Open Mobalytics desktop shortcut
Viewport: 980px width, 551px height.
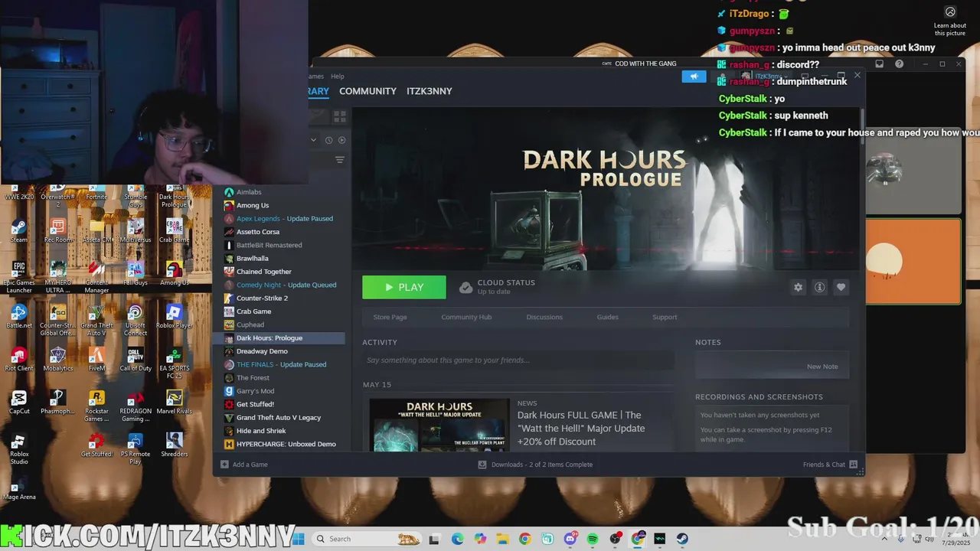point(57,359)
